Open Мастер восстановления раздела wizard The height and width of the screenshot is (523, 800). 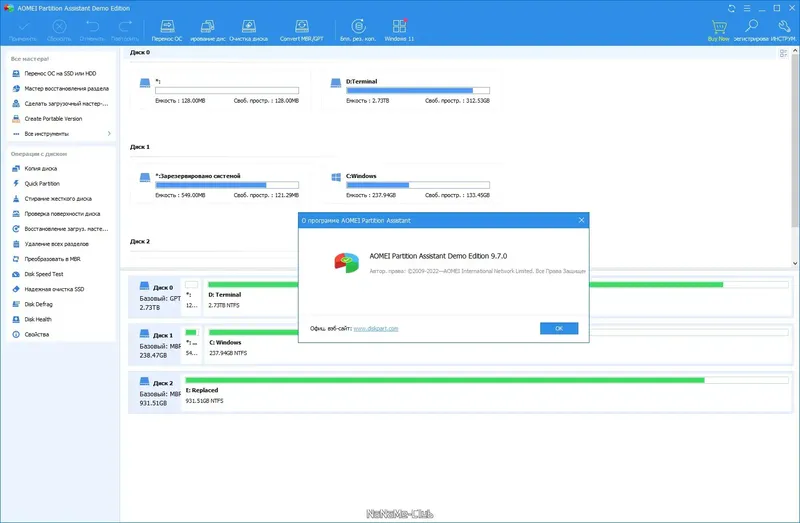click(60, 89)
